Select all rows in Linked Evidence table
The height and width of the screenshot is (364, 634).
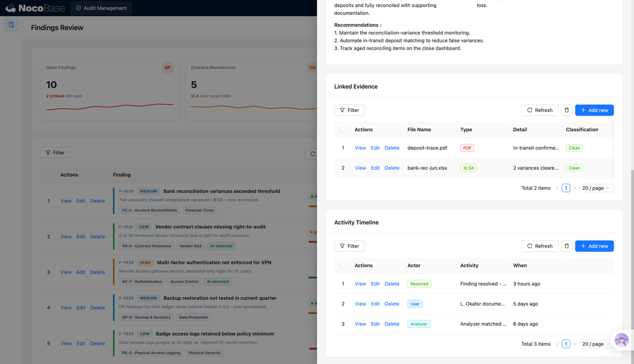(343, 130)
